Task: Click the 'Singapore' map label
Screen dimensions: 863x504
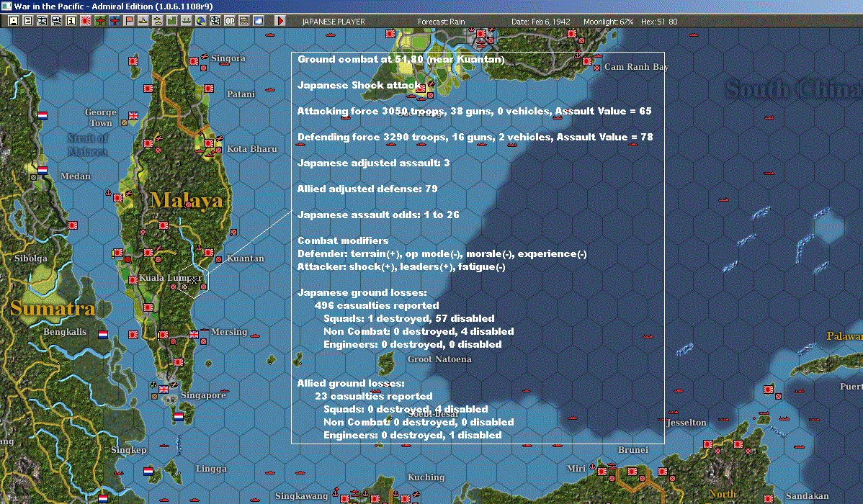Action: coord(203,395)
